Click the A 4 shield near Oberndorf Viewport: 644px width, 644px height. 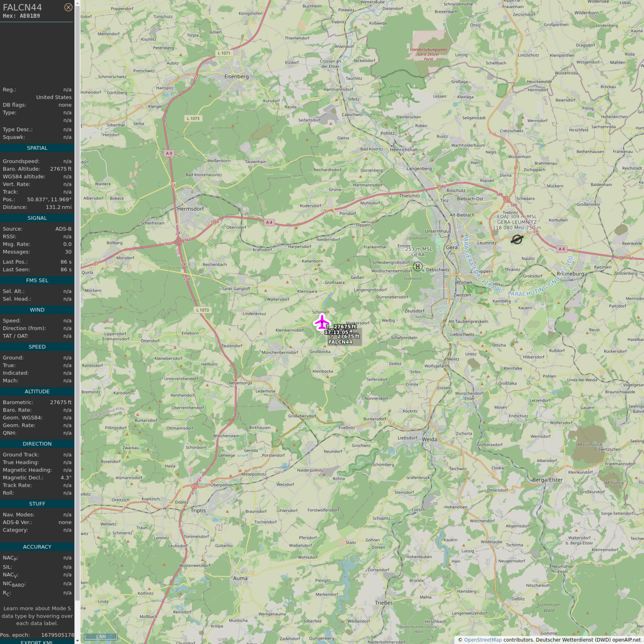click(x=269, y=222)
